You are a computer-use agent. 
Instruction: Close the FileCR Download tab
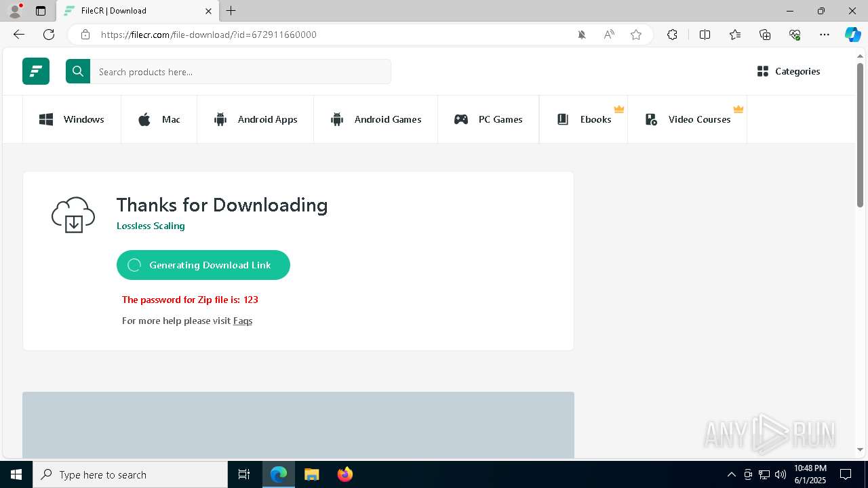[208, 11]
